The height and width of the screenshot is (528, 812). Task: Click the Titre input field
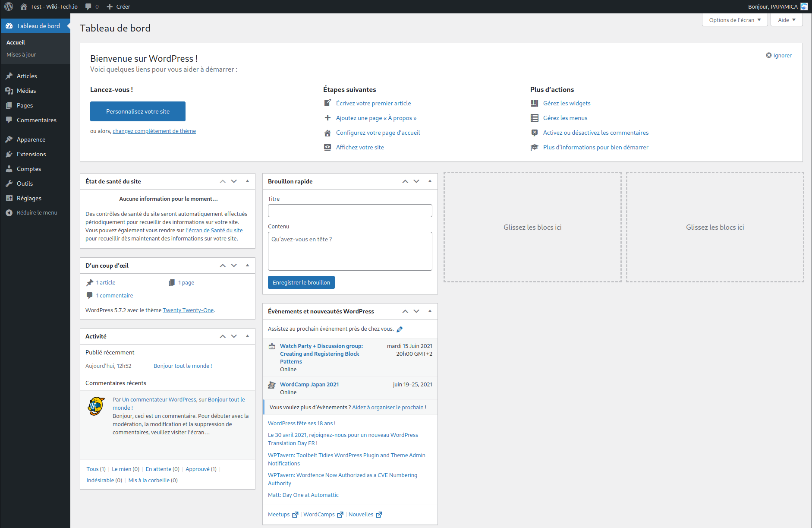(x=350, y=211)
